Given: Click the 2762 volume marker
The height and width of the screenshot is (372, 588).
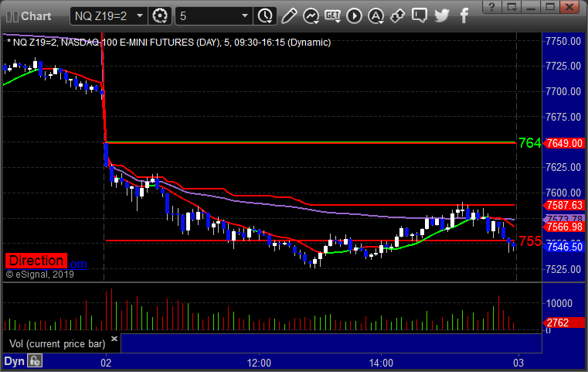Looking at the screenshot, I should pyautogui.click(x=564, y=323).
